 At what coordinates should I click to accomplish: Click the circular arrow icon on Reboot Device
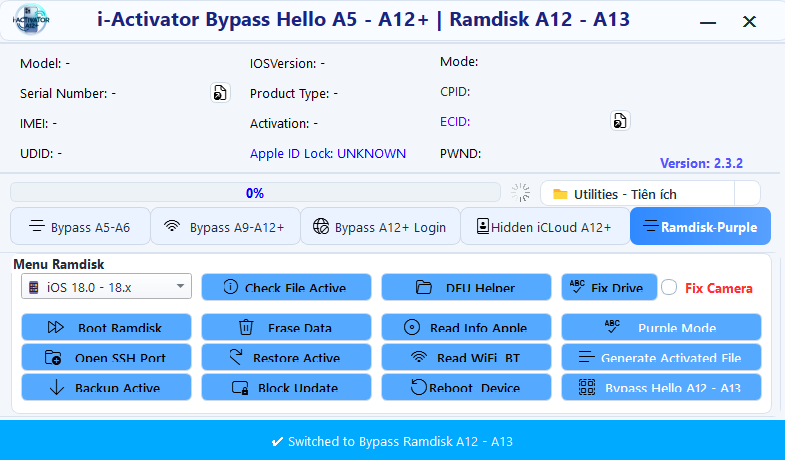[x=419, y=387]
